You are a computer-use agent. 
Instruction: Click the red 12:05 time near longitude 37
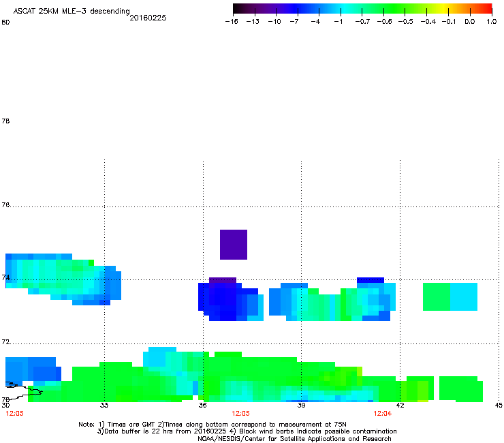point(240,414)
